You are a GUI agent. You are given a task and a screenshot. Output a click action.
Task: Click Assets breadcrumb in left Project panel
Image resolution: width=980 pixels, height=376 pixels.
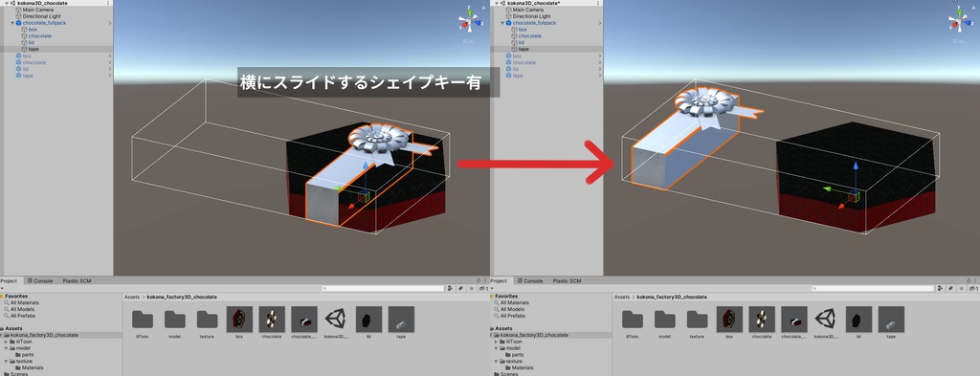click(132, 297)
